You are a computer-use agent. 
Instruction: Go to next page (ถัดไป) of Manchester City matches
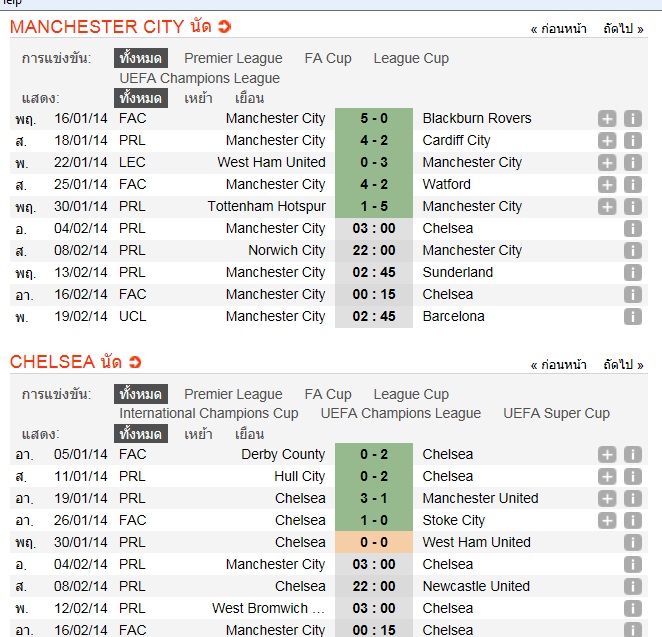click(x=623, y=30)
